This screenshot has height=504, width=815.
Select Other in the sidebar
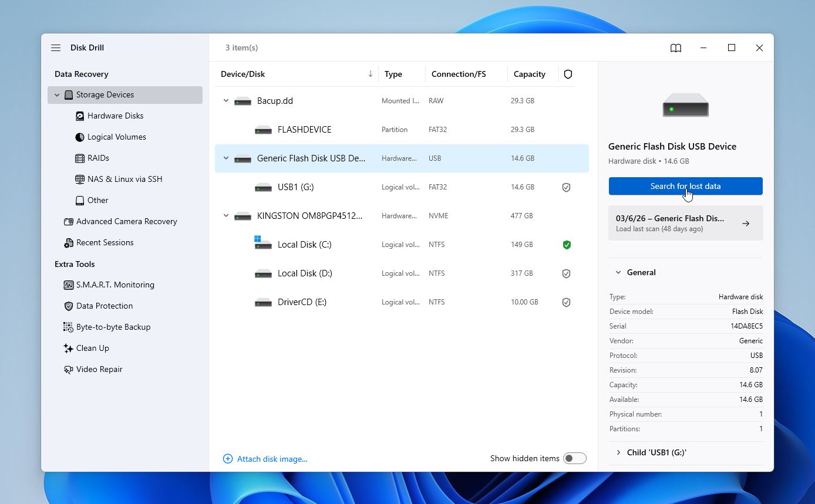(x=98, y=201)
